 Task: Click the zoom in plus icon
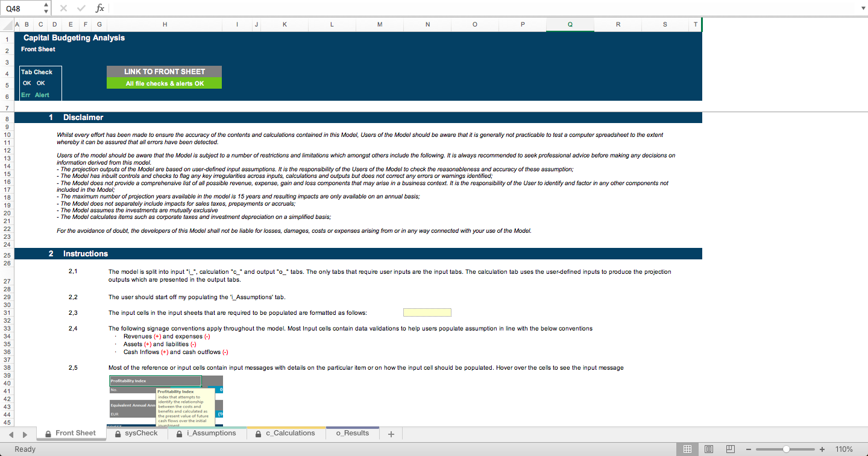822,449
